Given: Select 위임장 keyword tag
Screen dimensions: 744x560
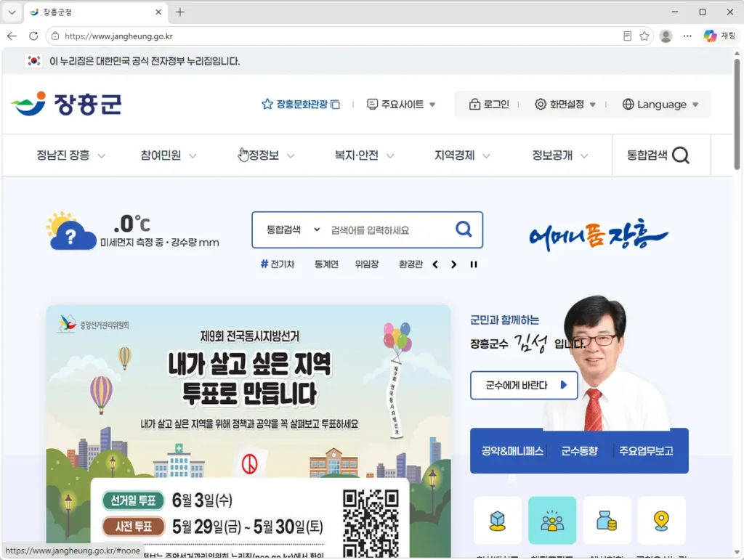Looking at the screenshot, I should click(367, 264).
